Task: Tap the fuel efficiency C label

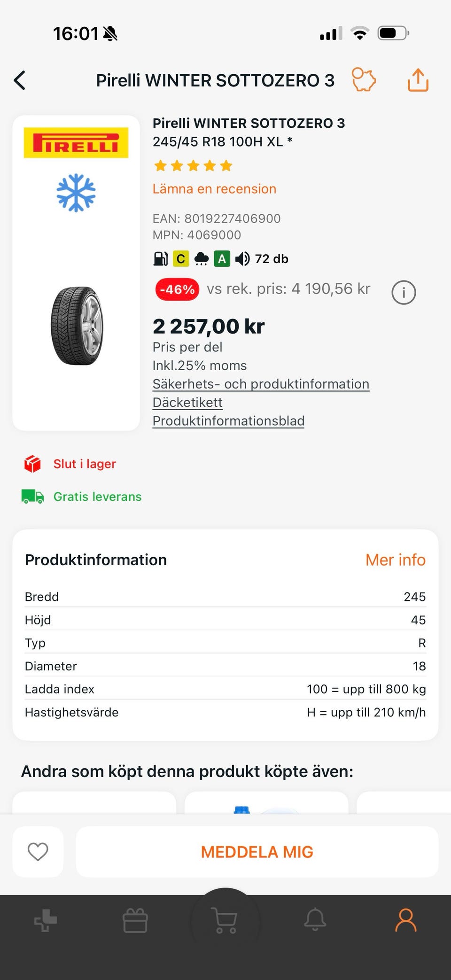Action: click(x=180, y=259)
